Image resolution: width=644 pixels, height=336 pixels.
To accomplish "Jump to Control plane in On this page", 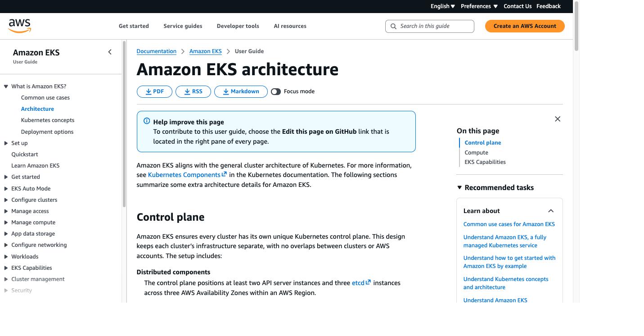I will [483, 143].
